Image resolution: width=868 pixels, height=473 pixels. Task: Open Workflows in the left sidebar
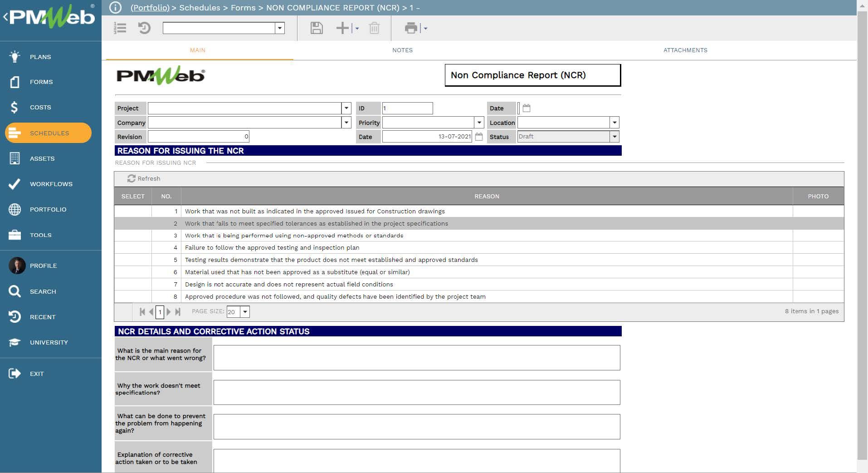pos(51,184)
